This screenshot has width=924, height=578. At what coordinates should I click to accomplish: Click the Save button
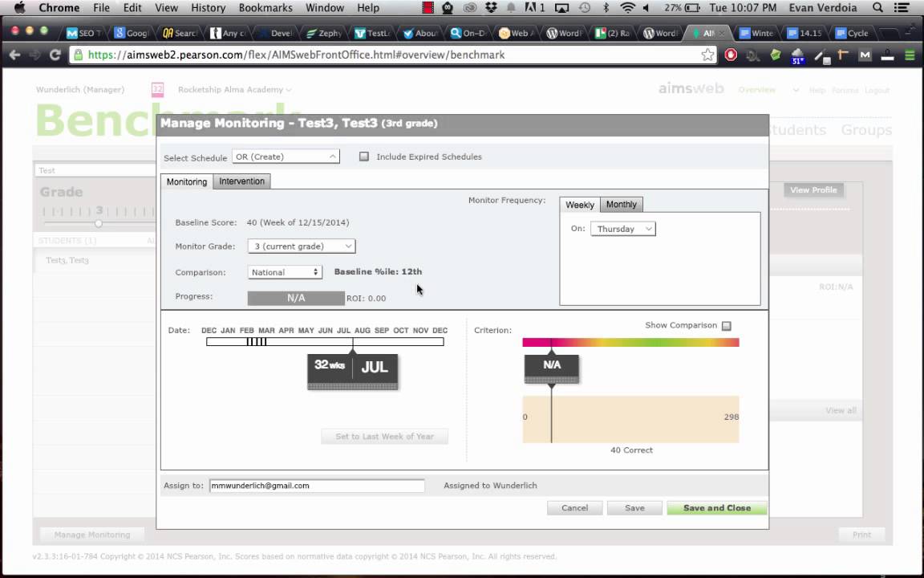pos(634,508)
